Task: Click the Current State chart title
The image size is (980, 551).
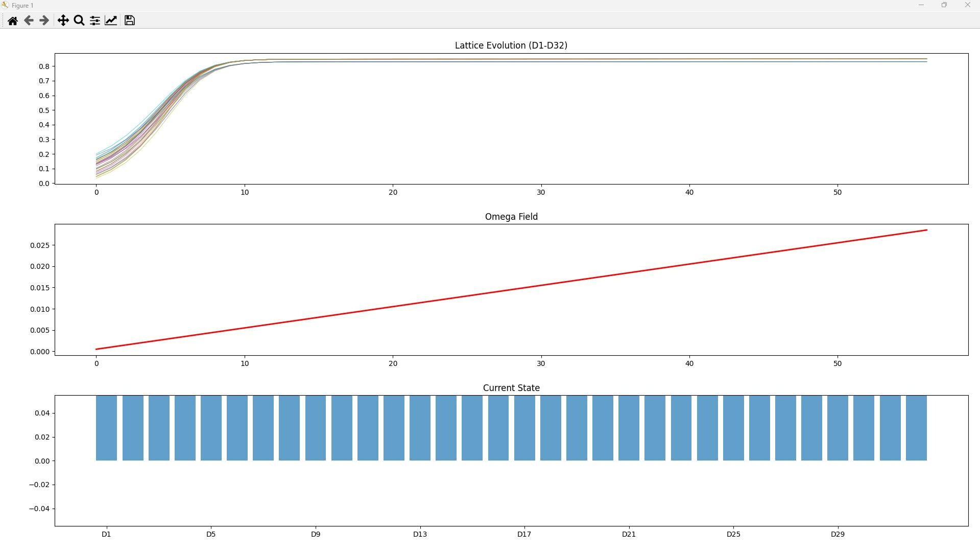Action: coord(511,388)
